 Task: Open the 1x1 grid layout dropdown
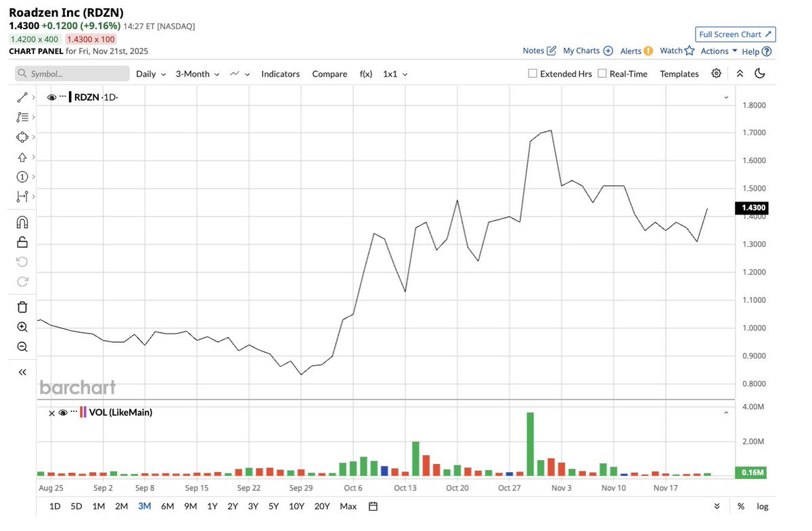(395, 74)
